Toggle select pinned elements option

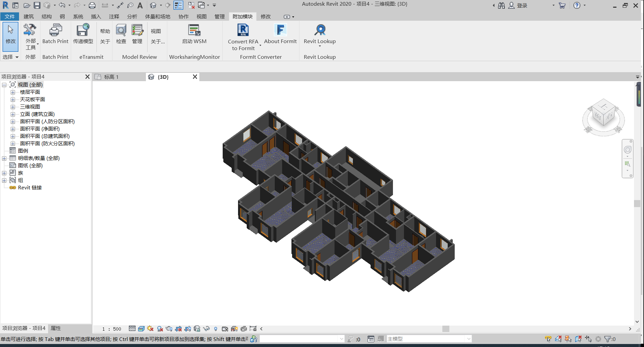(x=568, y=339)
